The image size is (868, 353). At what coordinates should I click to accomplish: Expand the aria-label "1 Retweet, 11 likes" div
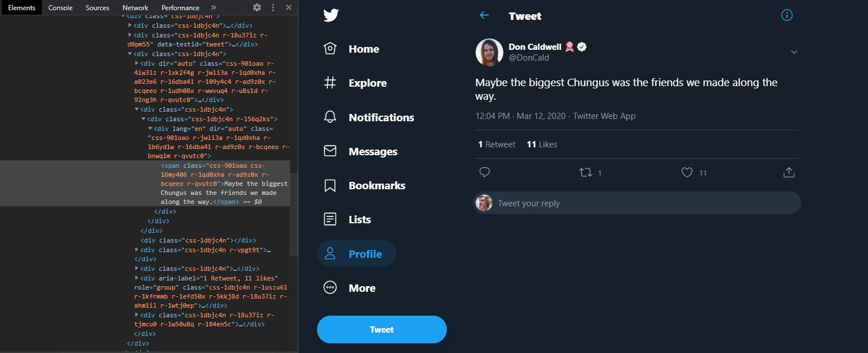point(137,278)
